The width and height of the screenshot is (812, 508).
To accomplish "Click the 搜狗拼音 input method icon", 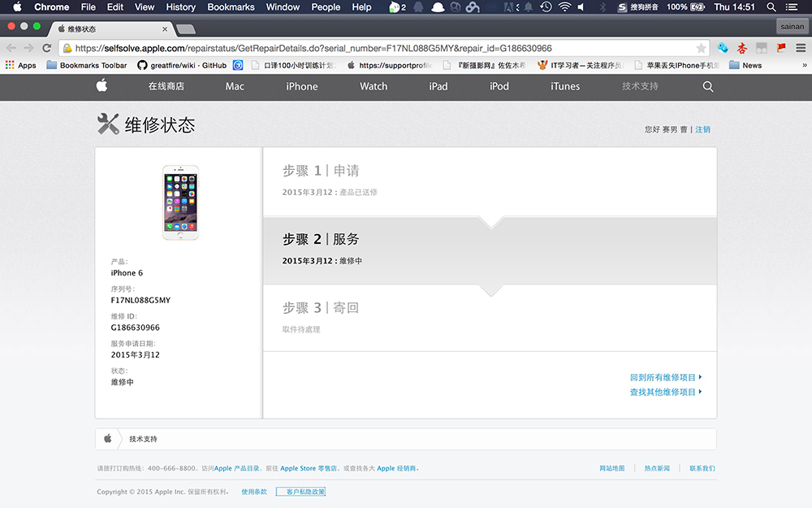I will pos(638,7).
